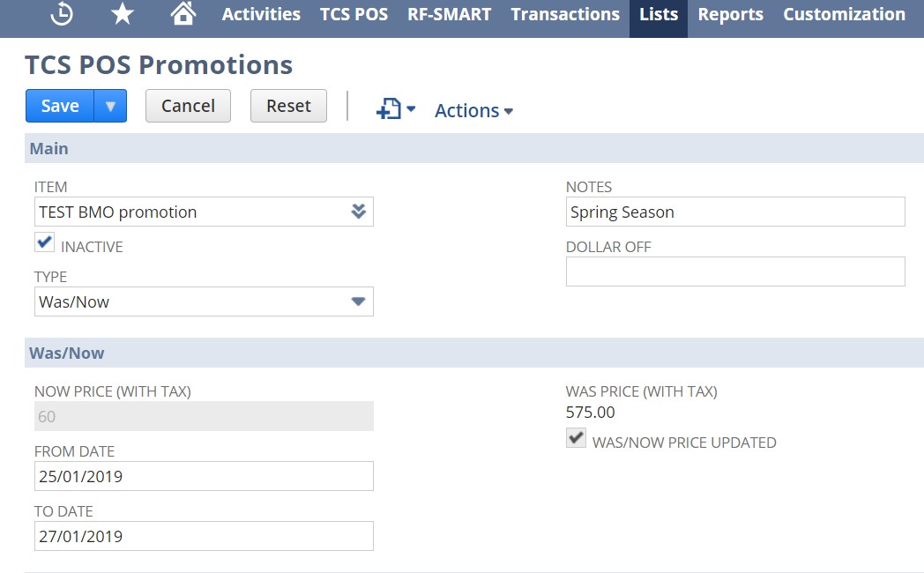Open the favorites star menu
Viewport: 924px width, 573px height.
121,14
